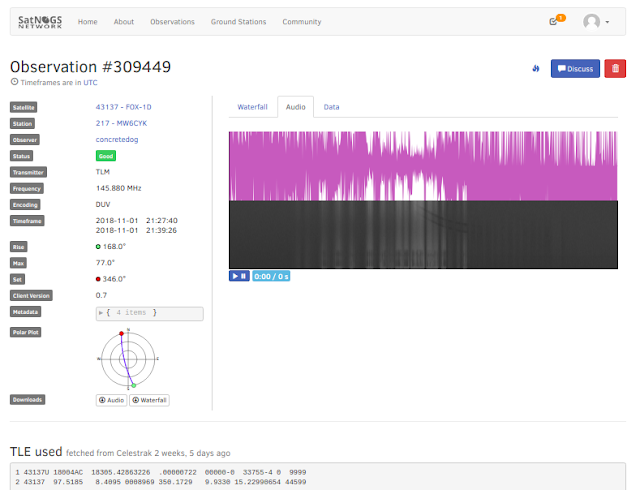This screenshot has height=490, width=640.
Task: Expand the Metadata 4 items tree
Action: [x=149, y=313]
